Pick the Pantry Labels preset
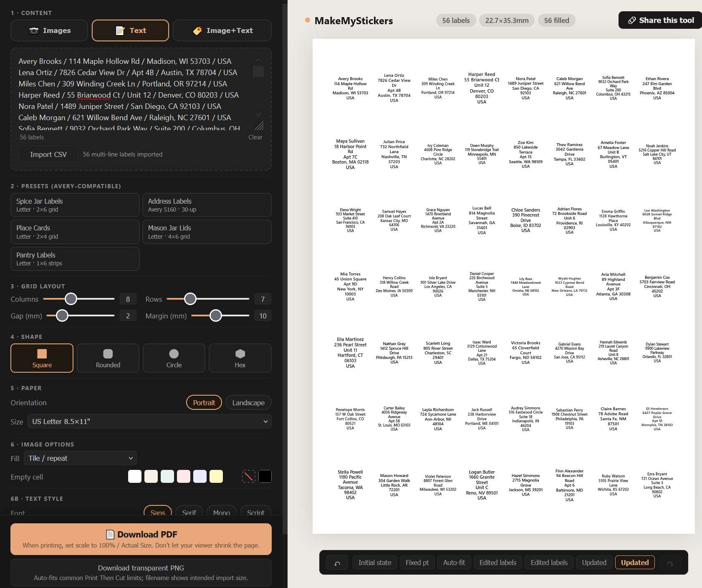702x588 pixels. tap(75, 259)
